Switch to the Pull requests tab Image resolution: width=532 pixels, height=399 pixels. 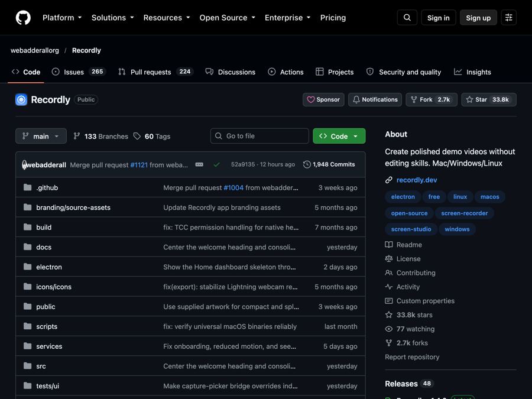coord(156,72)
